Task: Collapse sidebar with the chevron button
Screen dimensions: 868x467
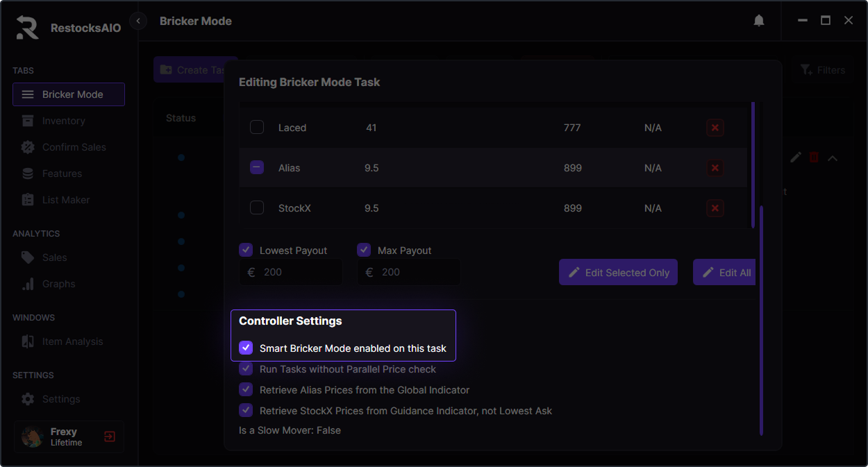Action: point(138,21)
